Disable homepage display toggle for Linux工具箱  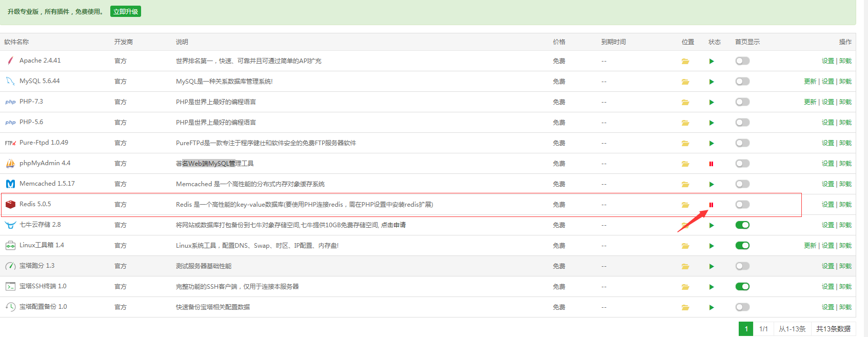(742, 246)
